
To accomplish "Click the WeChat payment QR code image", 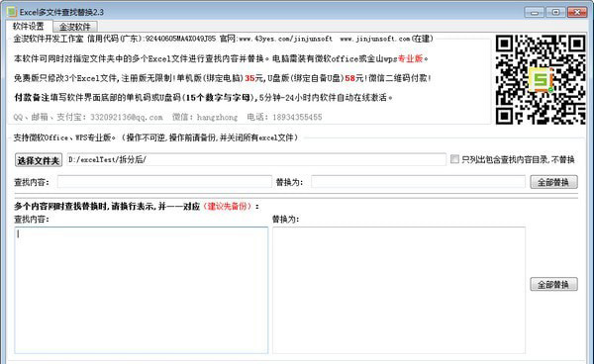I will (541, 79).
